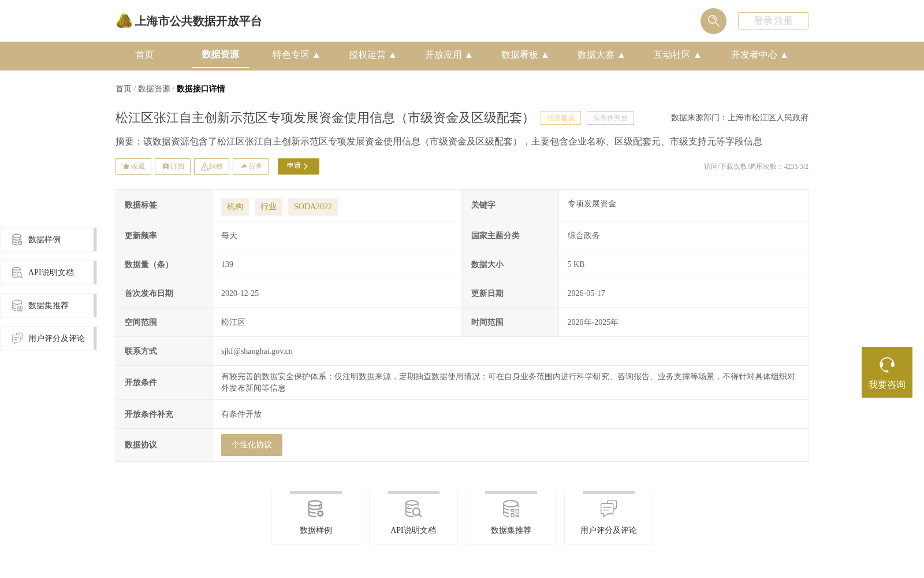
Task: Select 数据资源 navigation tab
Action: click(x=221, y=55)
